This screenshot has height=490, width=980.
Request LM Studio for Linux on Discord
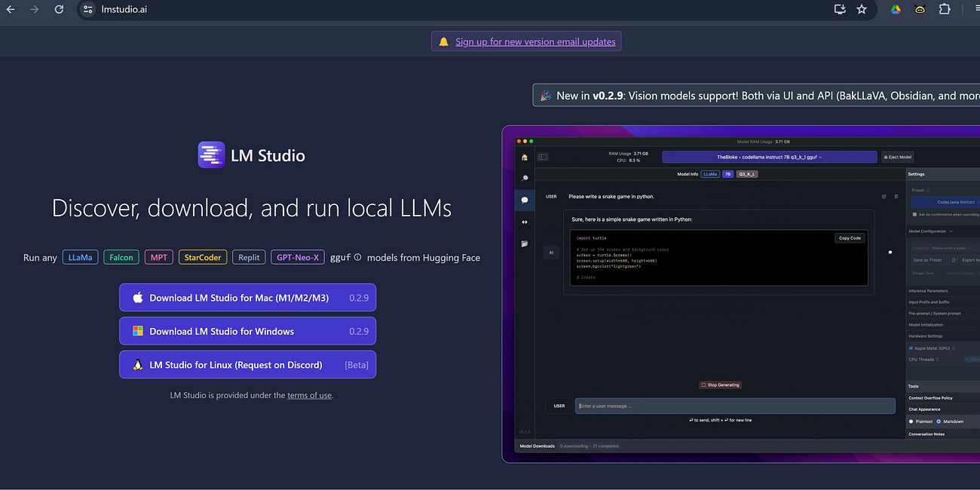click(x=247, y=365)
